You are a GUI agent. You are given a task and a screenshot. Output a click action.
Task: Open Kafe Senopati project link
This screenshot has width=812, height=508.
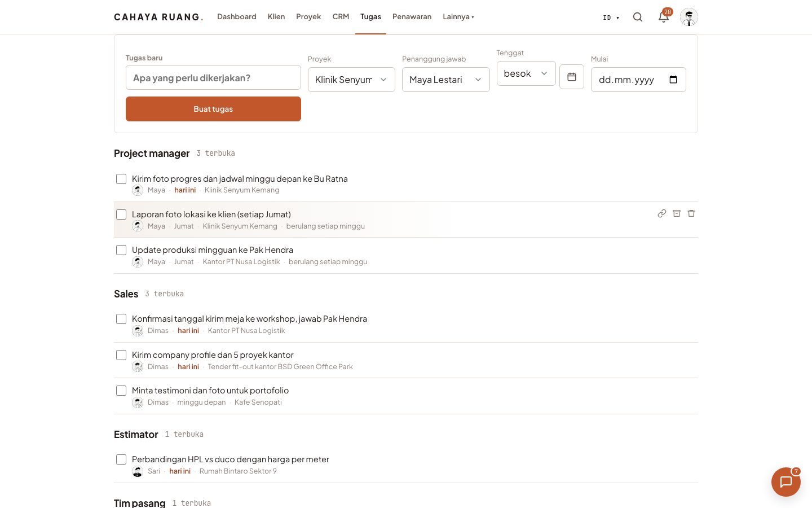pyautogui.click(x=258, y=402)
